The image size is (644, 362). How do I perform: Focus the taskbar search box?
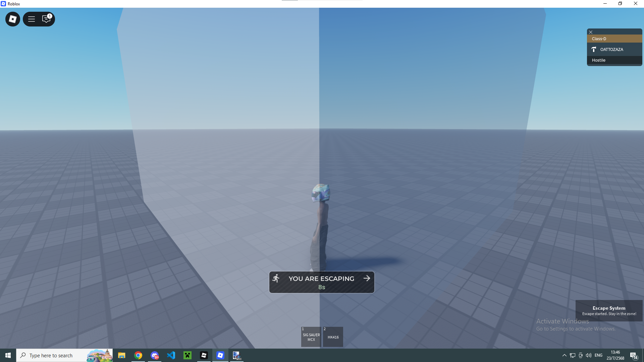(64, 355)
